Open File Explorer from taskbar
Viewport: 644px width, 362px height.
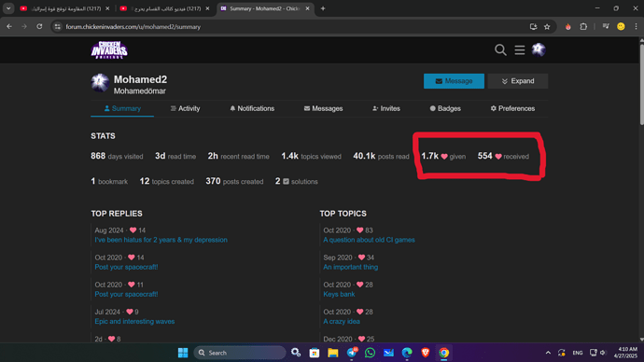coord(332,353)
